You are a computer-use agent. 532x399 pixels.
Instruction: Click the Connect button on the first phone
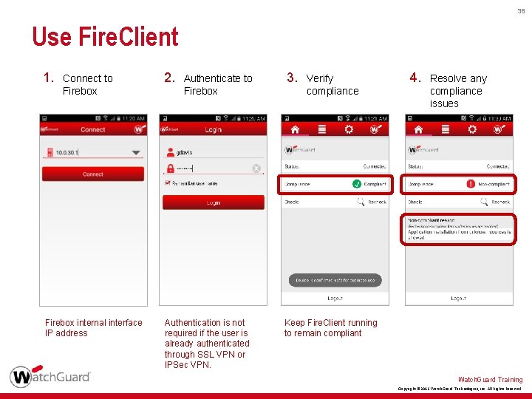(93, 174)
